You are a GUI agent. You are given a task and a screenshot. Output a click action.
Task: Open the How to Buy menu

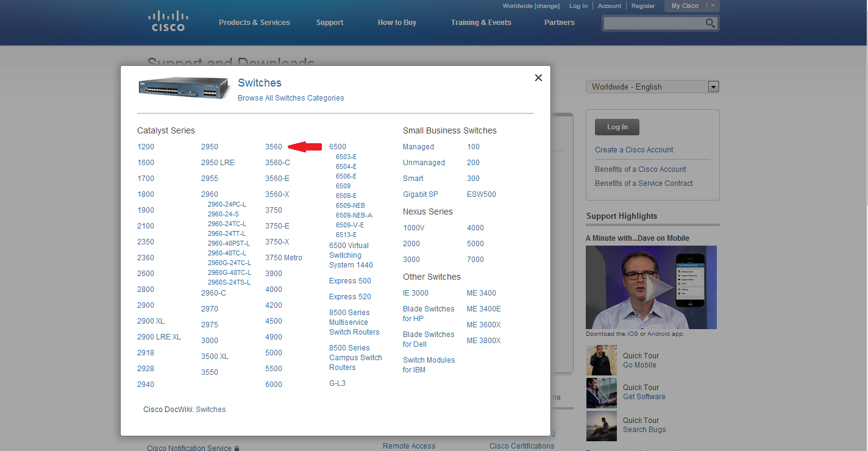[397, 23]
